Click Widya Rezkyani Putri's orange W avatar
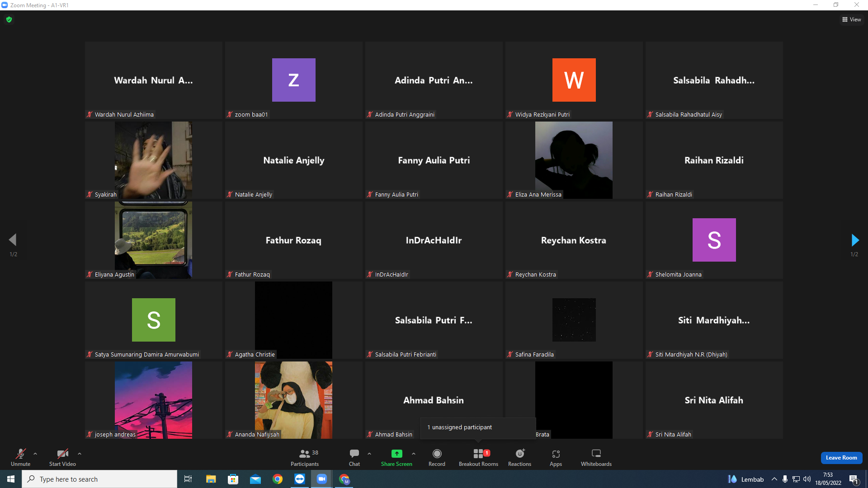The height and width of the screenshot is (488, 868). pos(574,80)
